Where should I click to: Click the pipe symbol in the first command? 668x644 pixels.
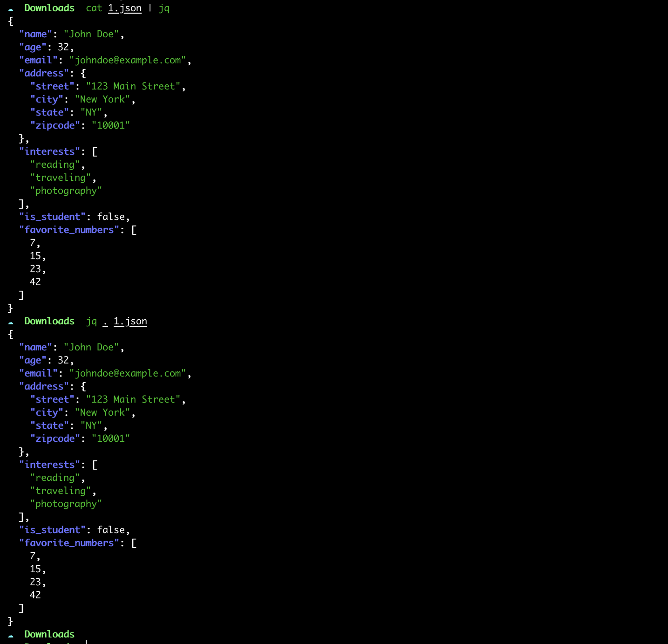point(150,8)
